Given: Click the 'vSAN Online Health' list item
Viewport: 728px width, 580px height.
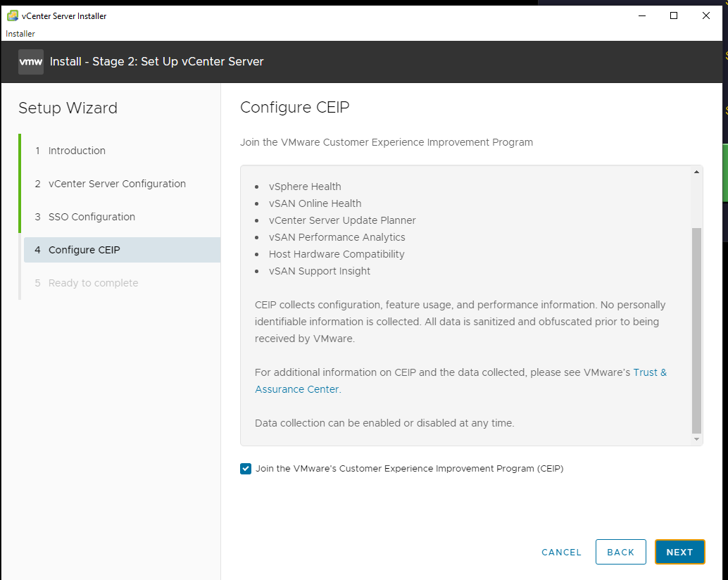Looking at the screenshot, I should pos(315,203).
